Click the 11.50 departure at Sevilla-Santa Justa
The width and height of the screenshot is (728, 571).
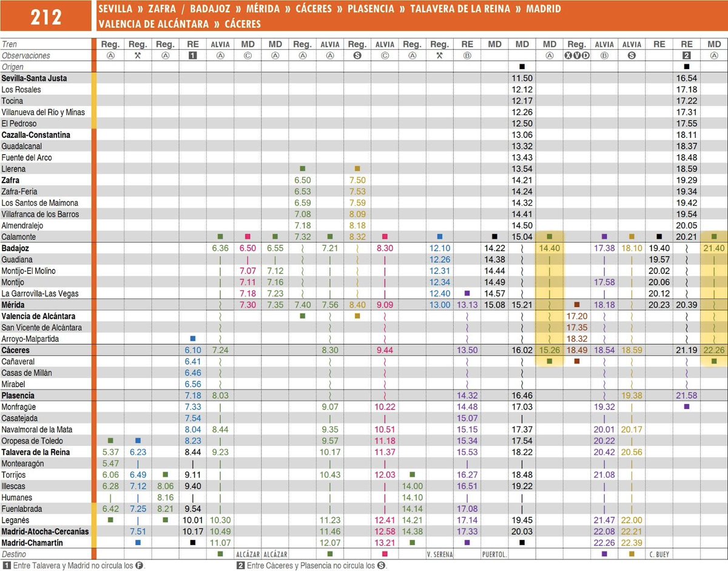click(x=522, y=78)
